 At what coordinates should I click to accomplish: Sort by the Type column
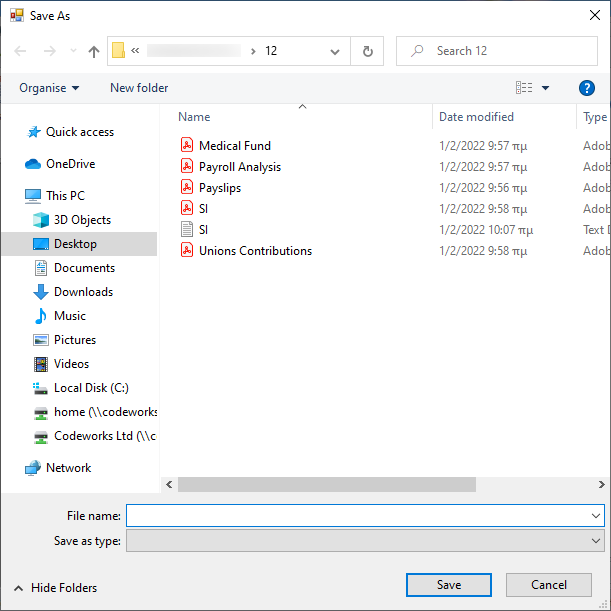(593, 117)
